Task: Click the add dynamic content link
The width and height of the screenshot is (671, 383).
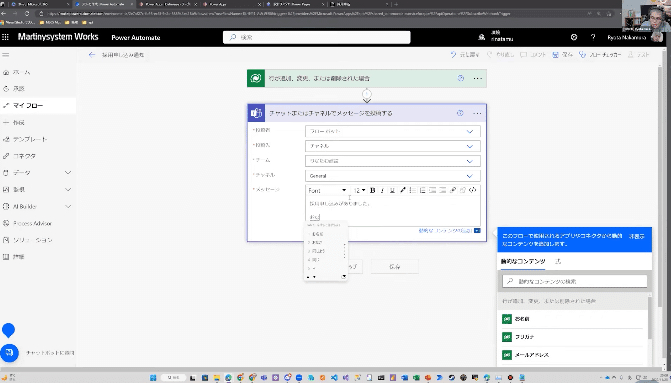Action: pyautogui.click(x=445, y=231)
